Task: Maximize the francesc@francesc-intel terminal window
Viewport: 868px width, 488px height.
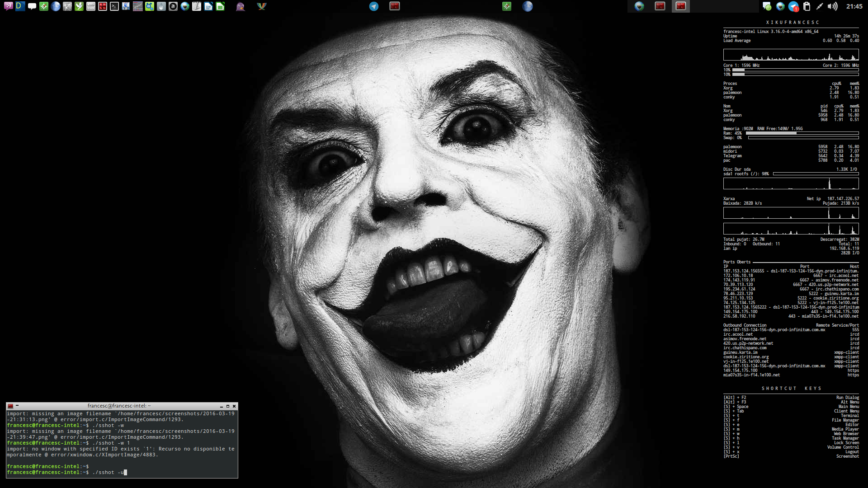Action: [x=228, y=406]
